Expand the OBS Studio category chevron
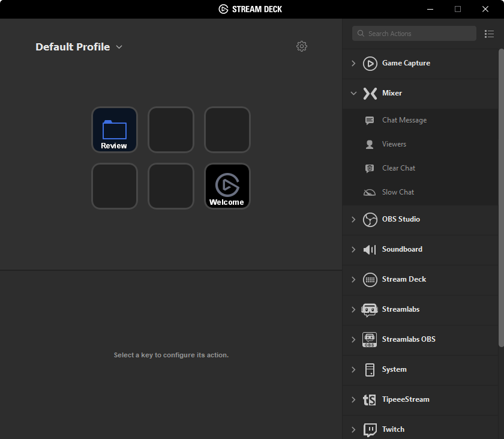 click(353, 220)
